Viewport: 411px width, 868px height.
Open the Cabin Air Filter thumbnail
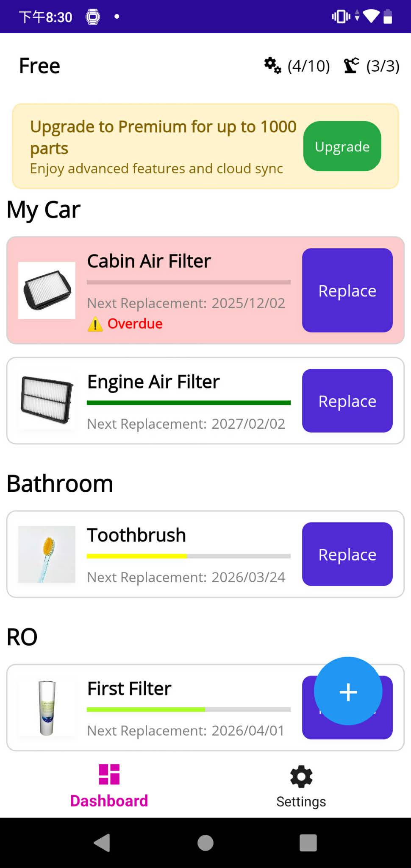(x=47, y=290)
